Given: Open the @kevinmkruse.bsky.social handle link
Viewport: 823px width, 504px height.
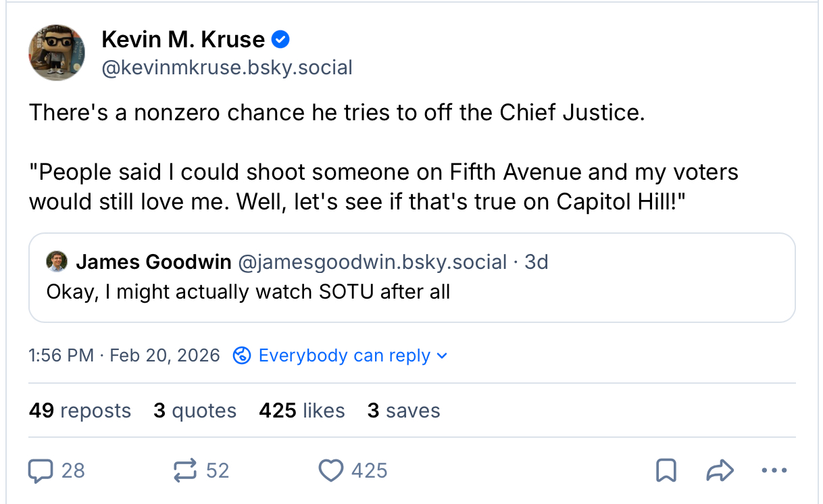Looking at the screenshot, I should (x=227, y=68).
